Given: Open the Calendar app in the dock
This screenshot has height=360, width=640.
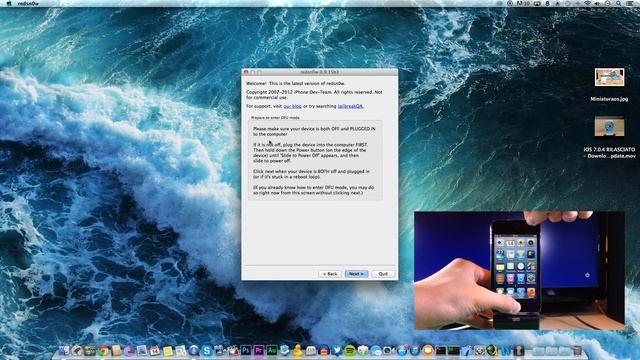Looking at the screenshot, I should click(x=154, y=351).
